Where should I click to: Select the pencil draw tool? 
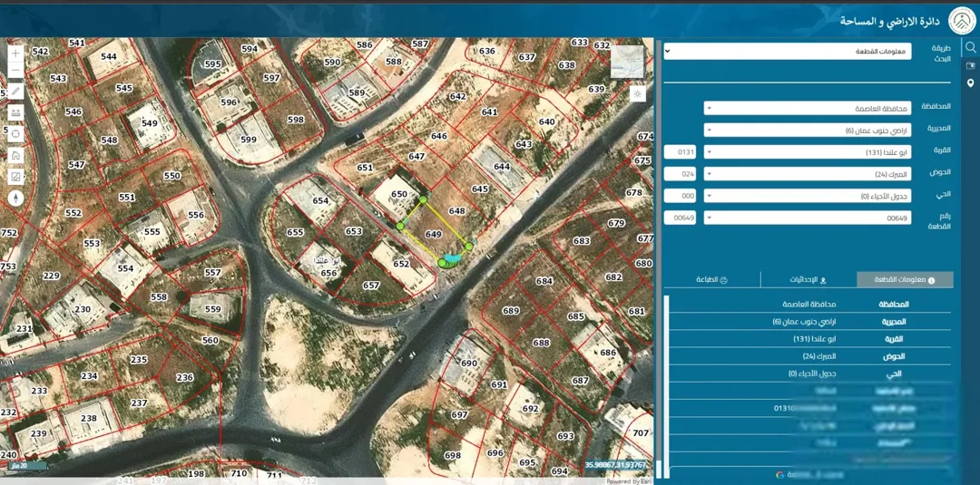pyautogui.click(x=15, y=92)
